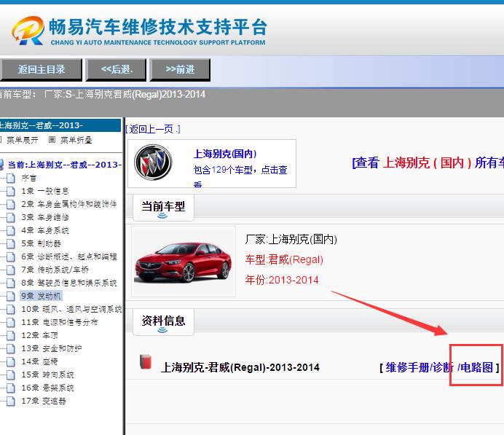Select the 当前车型 tab
This screenshot has width=504, height=435.
[x=163, y=208]
